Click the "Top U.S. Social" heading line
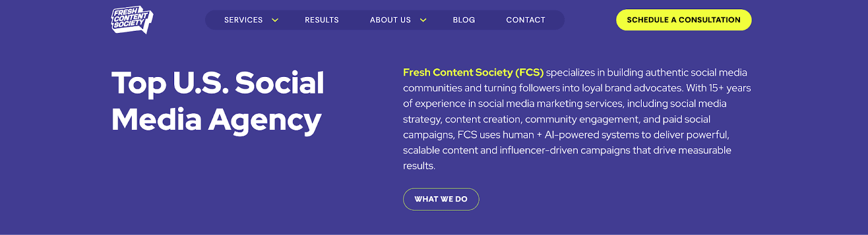Image resolution: width=868 pixels, height=235 pixels. coord(218,83)
